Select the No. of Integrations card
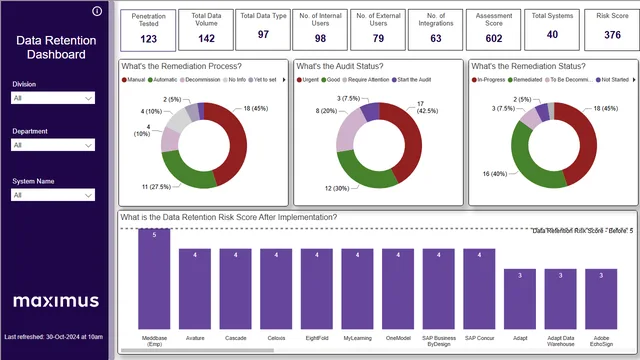Screen dimensions: 640x360 436,30
